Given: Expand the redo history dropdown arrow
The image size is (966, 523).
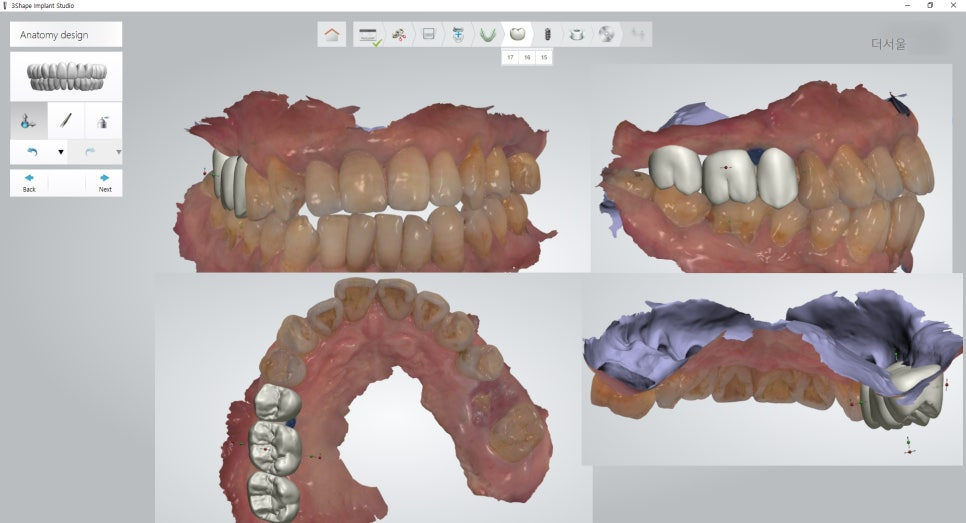Looking at the screenshot, I should pyautogui.click(x=118, y=153).
